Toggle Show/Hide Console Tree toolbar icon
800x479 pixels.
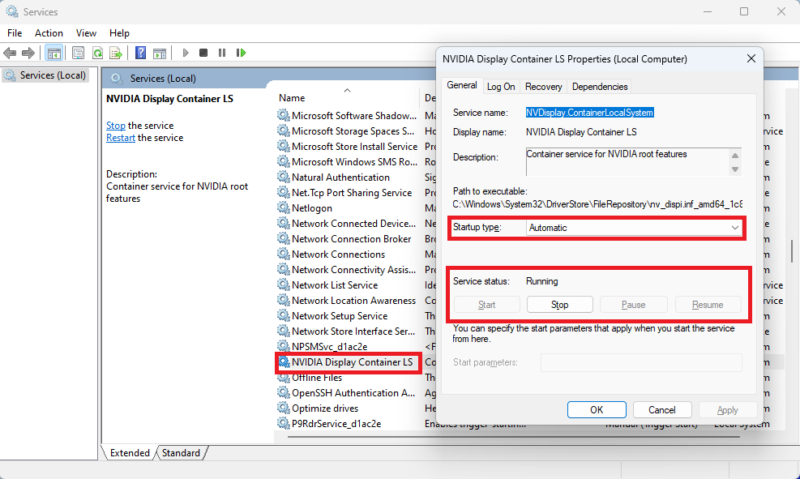[x=54, y=53]
